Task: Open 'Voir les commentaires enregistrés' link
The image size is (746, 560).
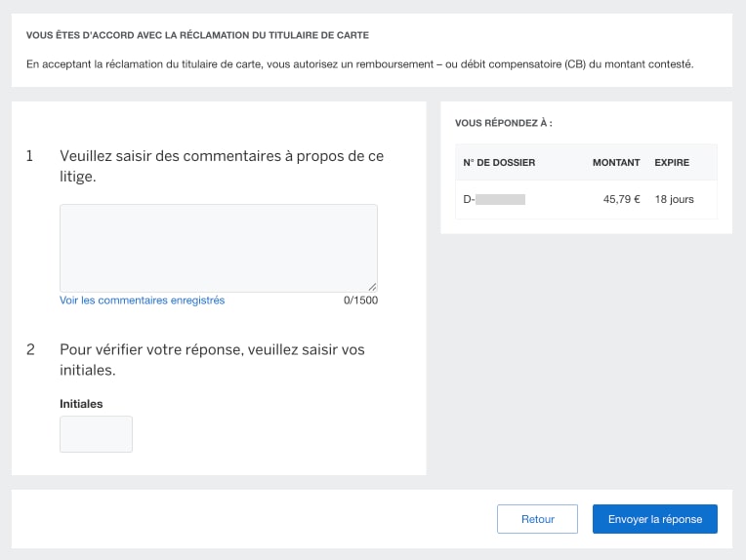Action: (142, 300)
